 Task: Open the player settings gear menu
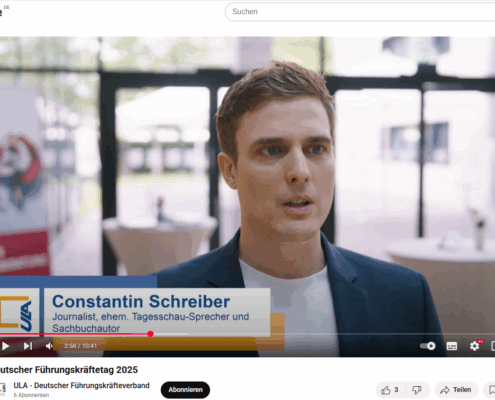(x=475, y=346)
